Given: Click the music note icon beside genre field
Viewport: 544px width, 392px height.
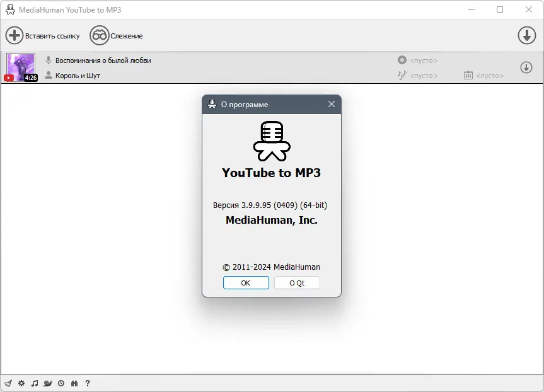Looking at the screenshot, I should (402, 75).
